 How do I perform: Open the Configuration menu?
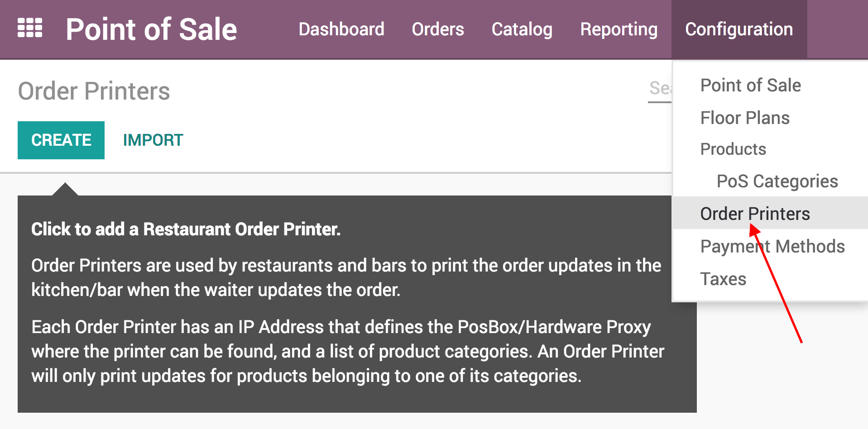739,29
